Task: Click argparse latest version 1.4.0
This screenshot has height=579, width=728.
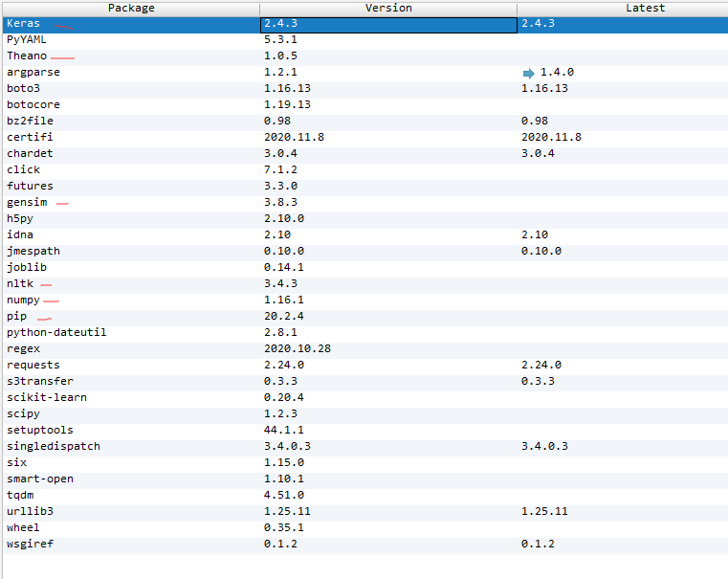Action: [x=557, y=73]
